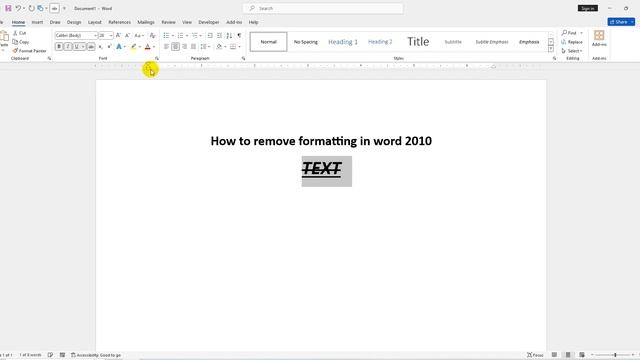Open the Borders dropdown arrow
Screen dimensions: 640x360
tap(239, 47)
